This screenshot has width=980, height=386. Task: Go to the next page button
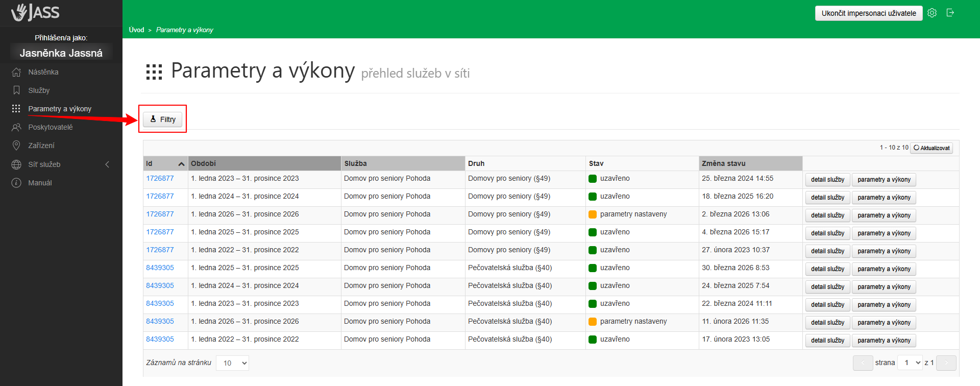(946, 363)
